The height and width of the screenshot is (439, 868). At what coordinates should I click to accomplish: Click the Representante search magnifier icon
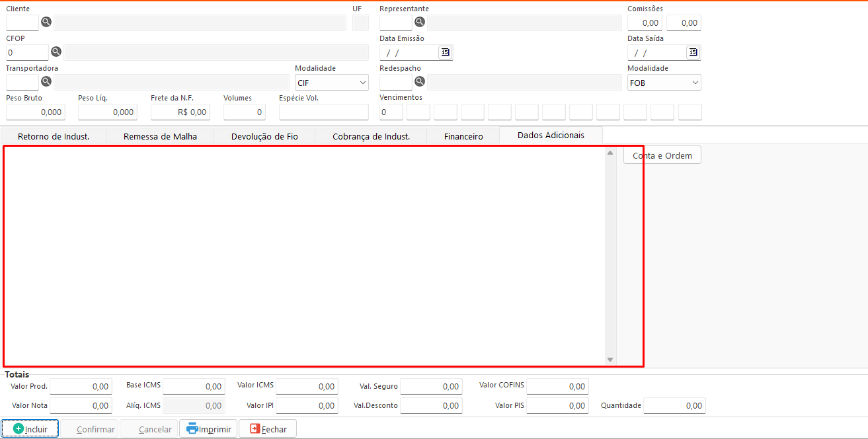[419, 22]
